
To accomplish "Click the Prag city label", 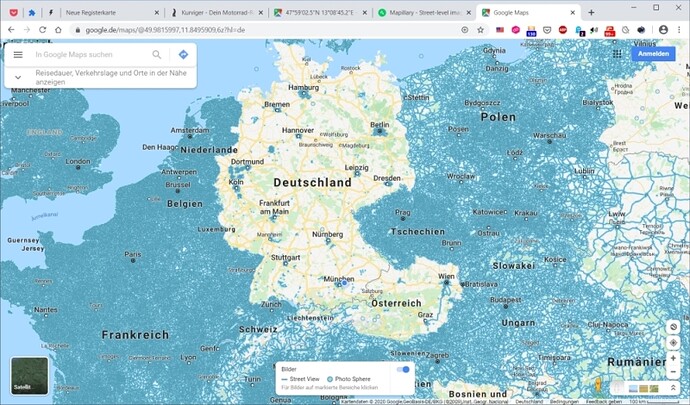I will [x=403, y=212].
